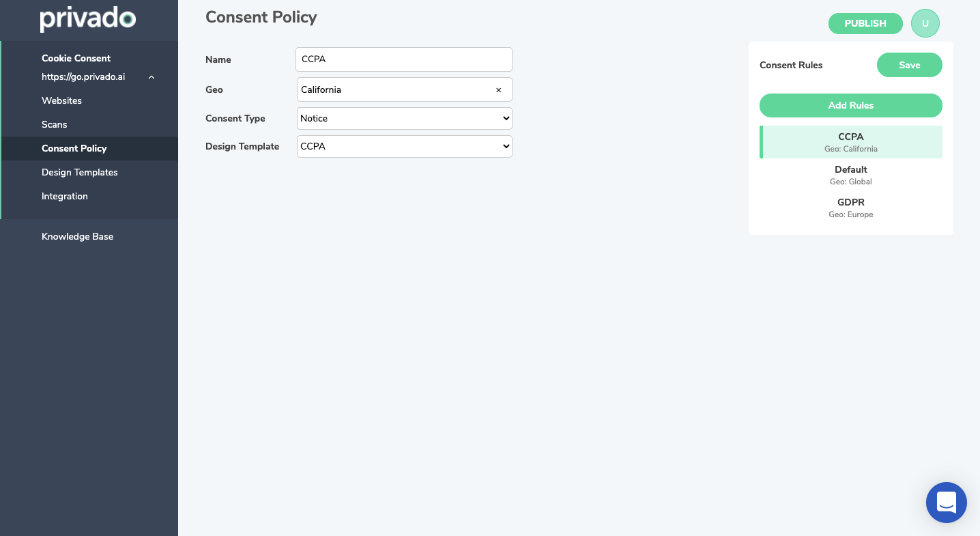The height and width of the screenshot is (536, 980).
Task: Collapse the https://go.privado.ai website selector
Action: [152, 76]
